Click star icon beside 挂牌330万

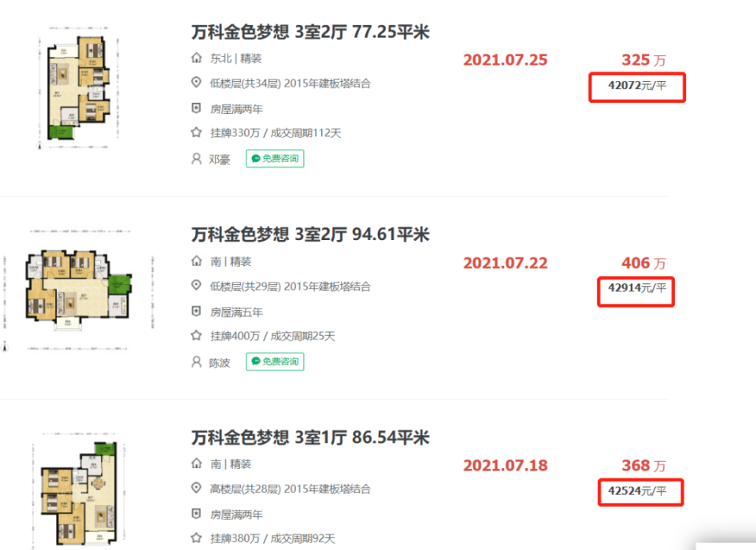196,132
